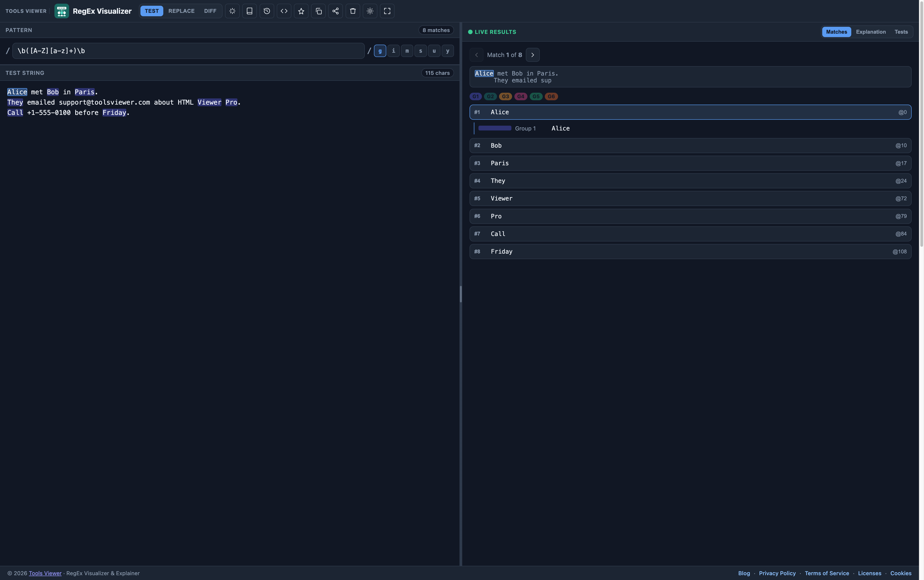Click the fullscreen expand icon
The width and height of the screenshot is (924, 580).
tap(387, 11)
